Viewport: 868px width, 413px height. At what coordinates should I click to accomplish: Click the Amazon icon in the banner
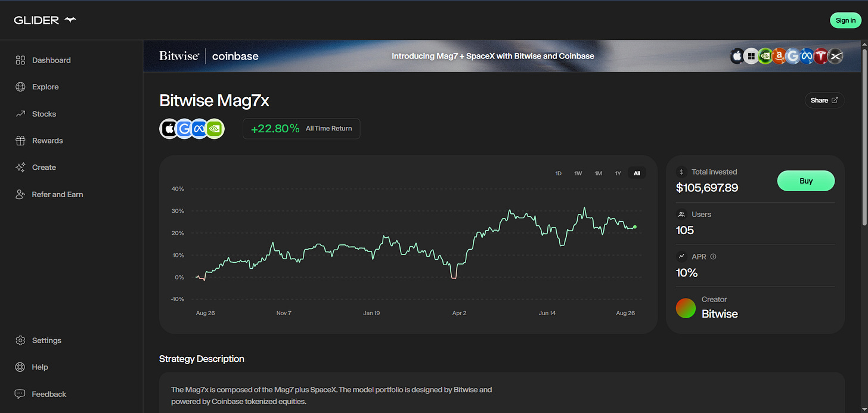(779, 56)
